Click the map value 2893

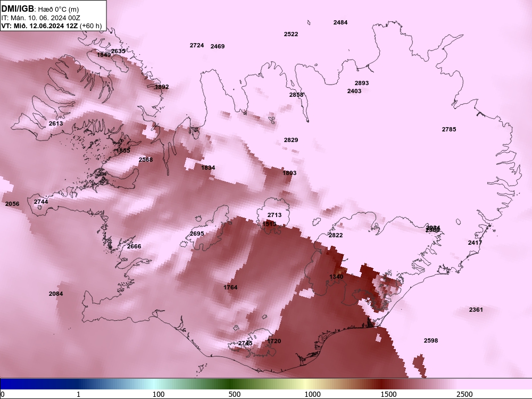click(x=362, y=83)
